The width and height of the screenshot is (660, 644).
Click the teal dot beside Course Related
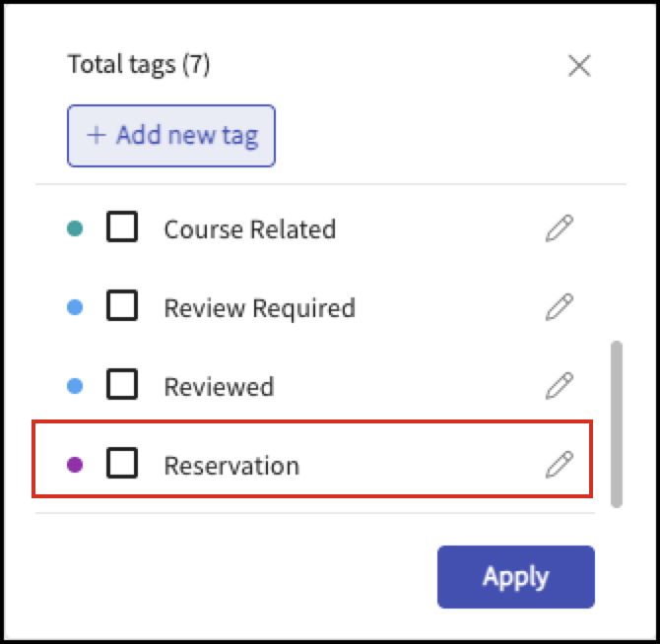tap(75, 228)
